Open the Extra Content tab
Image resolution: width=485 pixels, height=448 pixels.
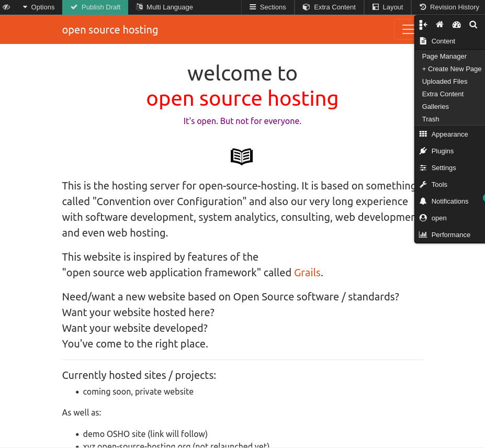click(329, 7)
